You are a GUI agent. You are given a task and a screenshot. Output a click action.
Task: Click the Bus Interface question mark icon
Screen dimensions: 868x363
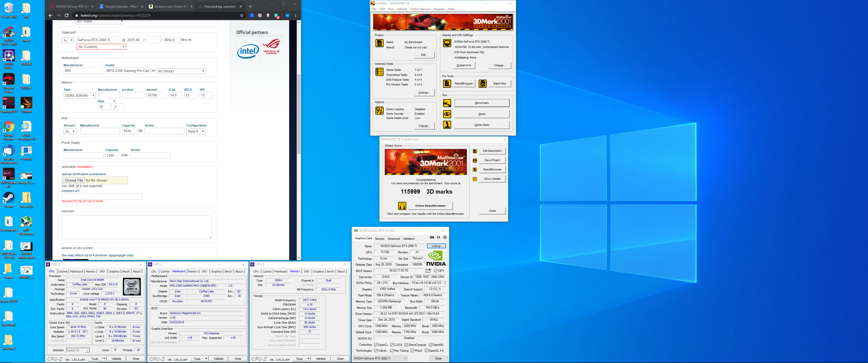pyautogui.click(x=445, y=283)
